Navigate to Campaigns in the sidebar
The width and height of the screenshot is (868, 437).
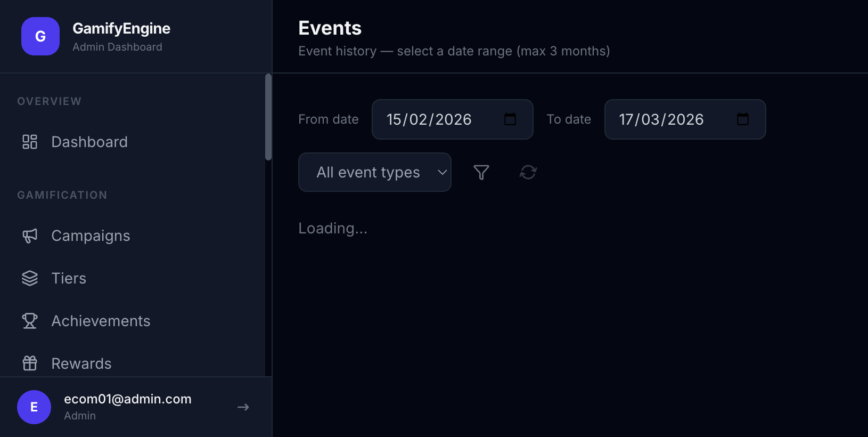91,236
